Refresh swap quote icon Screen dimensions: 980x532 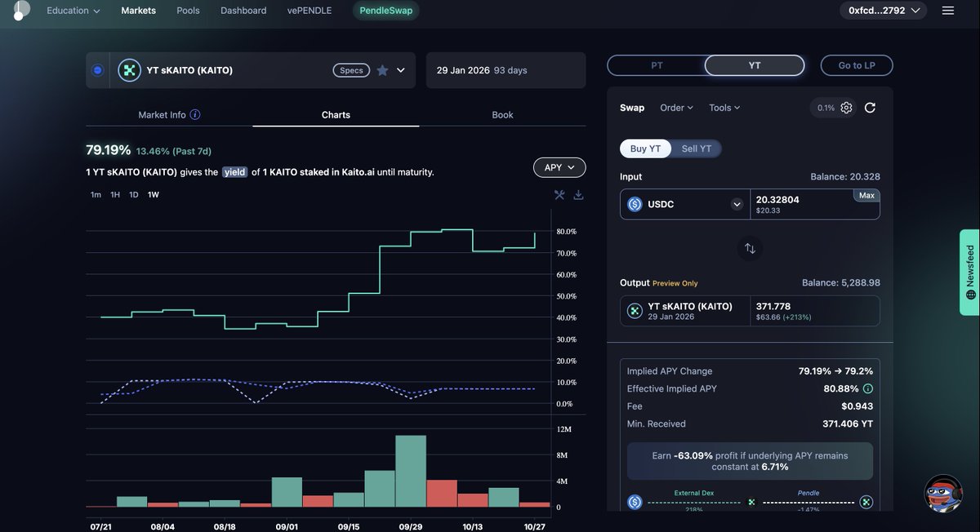tap(870, 108)
